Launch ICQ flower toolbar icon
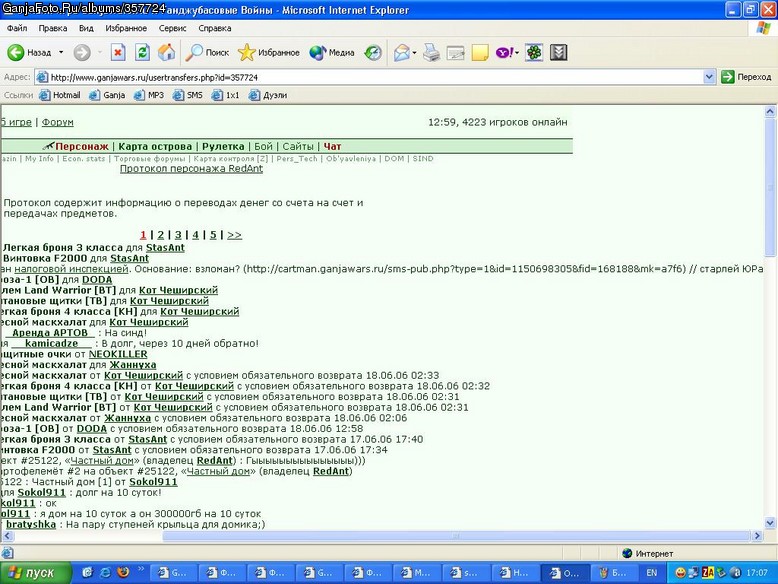The height and width of the screenshot is (584, 778). 534,52
